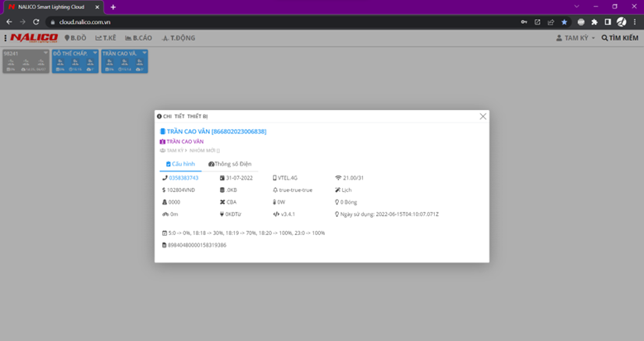This screenshot has height=341, width=644.
Task: Click the code icon beside v3.4.1
Action: (276, 214)
